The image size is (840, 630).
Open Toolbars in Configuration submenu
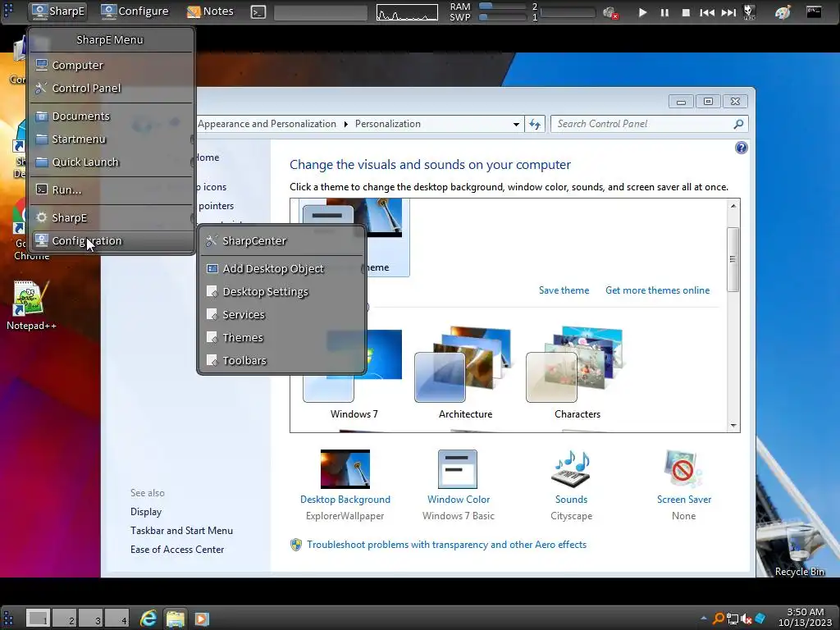[282, 361]
